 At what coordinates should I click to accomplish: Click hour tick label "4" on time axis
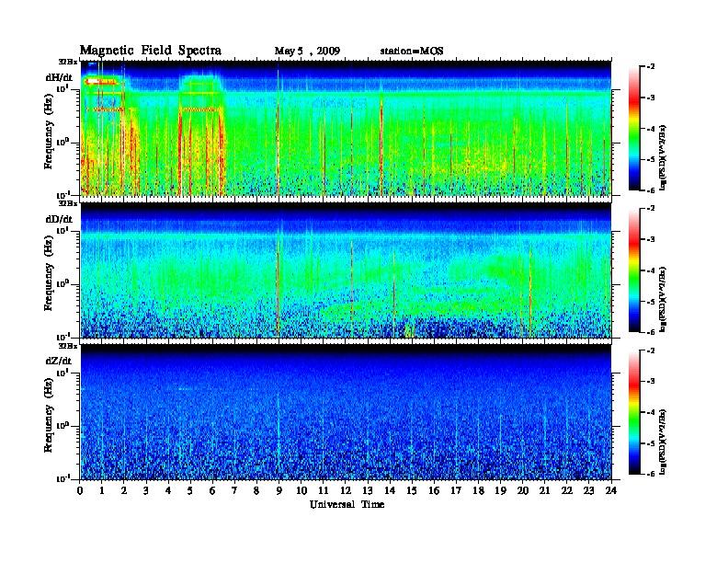(x=168, y=490)
